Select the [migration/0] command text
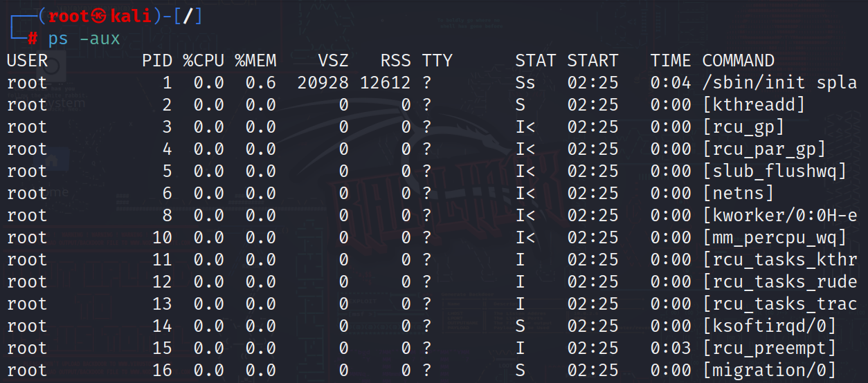The height and width of the screenshot is (383, 868). 769,371
